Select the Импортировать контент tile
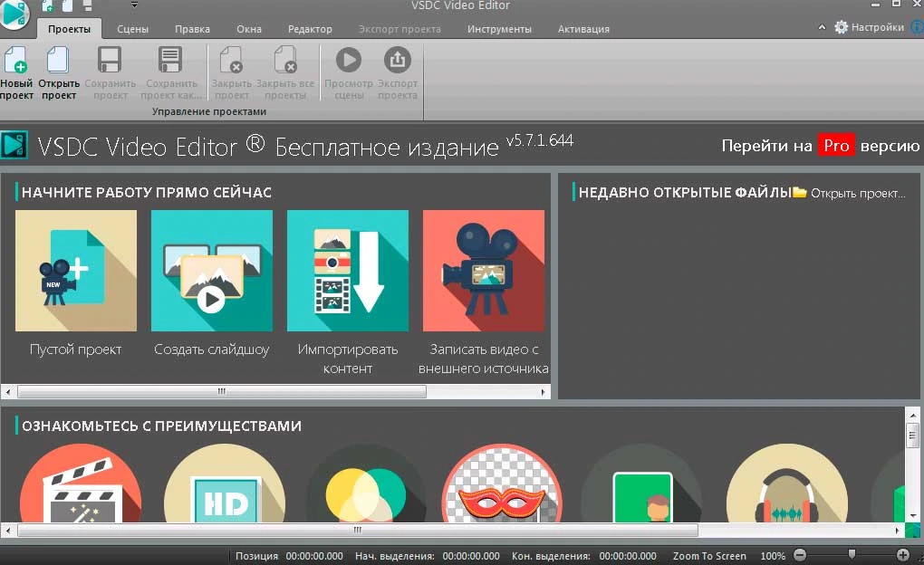 pyautogui.click(x=348, y=292)
